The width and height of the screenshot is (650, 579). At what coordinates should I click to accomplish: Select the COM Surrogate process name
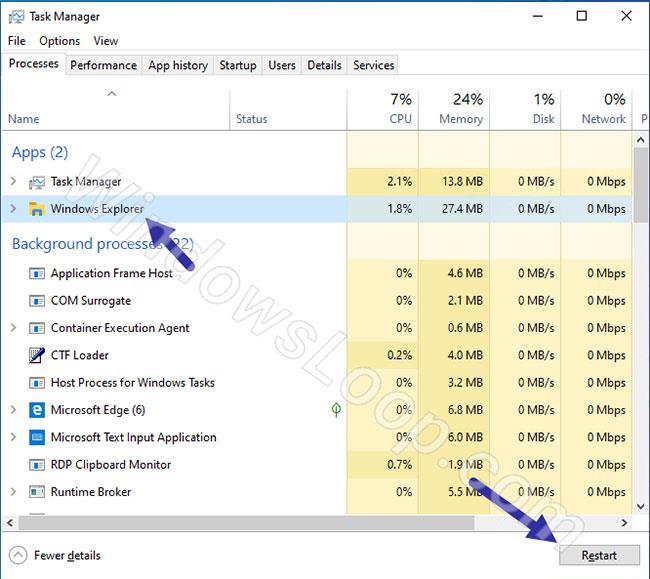click(91, 301)
